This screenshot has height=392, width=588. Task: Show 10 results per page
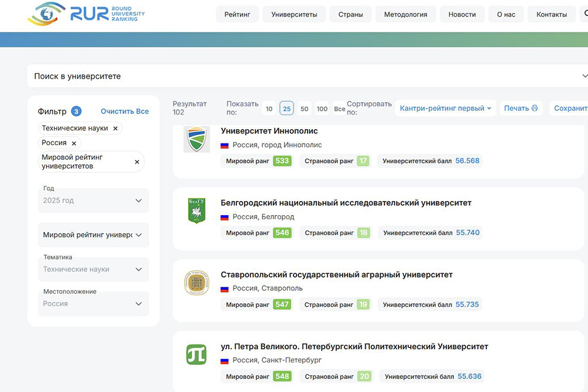269,109
